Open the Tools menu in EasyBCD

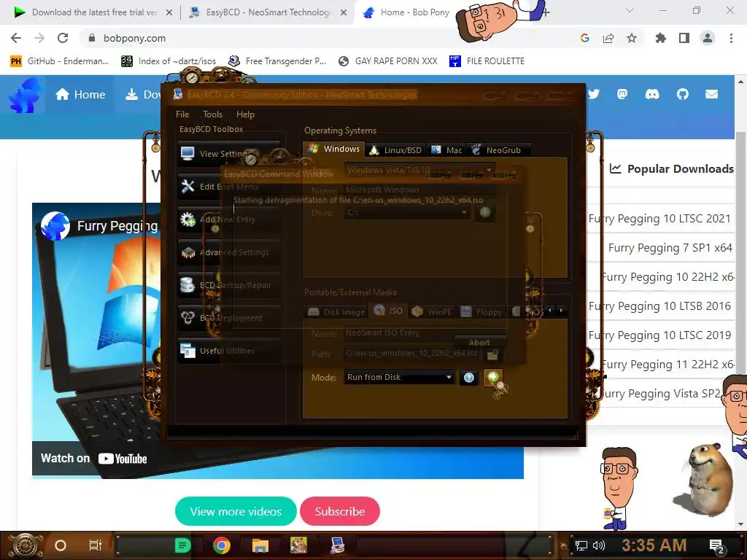point(212,114)
